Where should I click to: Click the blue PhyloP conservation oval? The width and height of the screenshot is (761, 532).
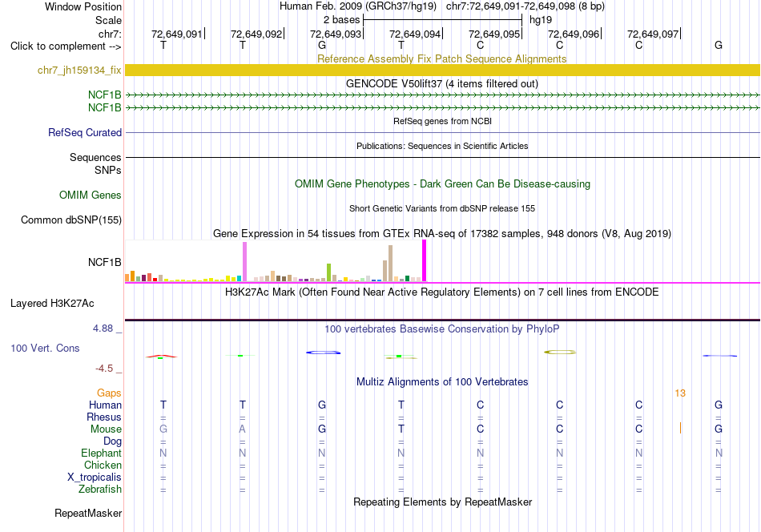pos(324,353)
